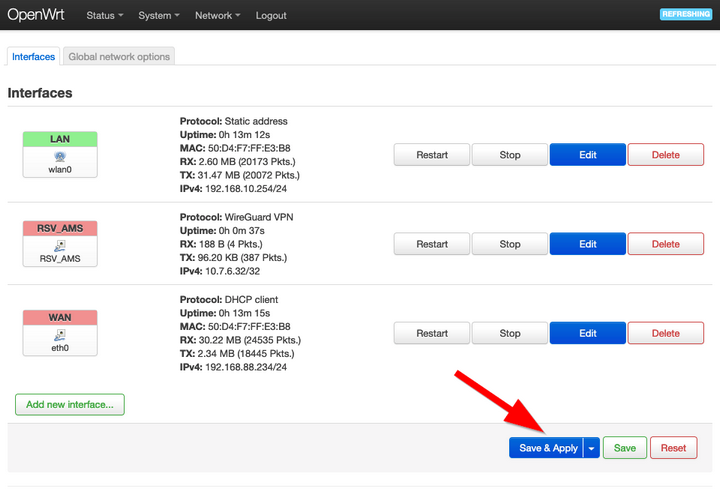Edit the WAN interface
This screenshot has height=489, width=720.
tap(587, 333)
